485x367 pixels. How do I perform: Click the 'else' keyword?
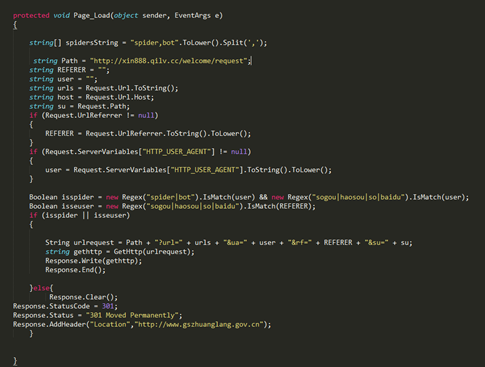[x=41, y=288]
